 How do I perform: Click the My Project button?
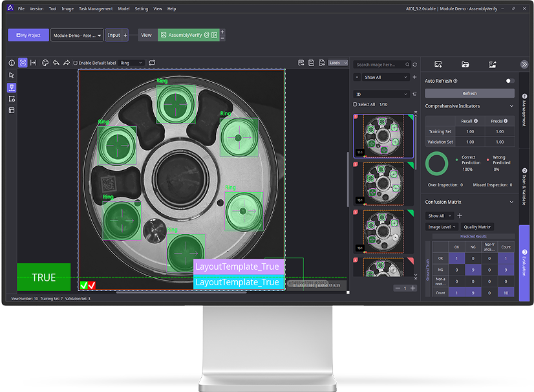28,35
